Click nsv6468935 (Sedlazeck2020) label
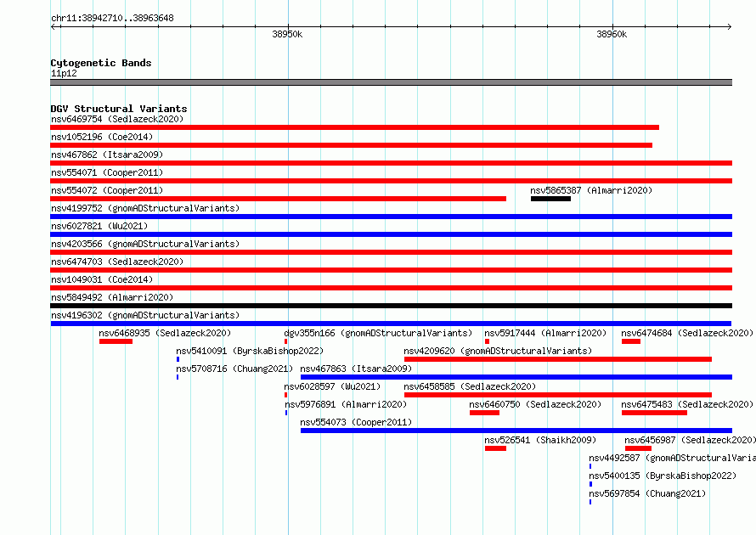The height and width of the screenshot is (535, 756). click(x=165, y=333)
